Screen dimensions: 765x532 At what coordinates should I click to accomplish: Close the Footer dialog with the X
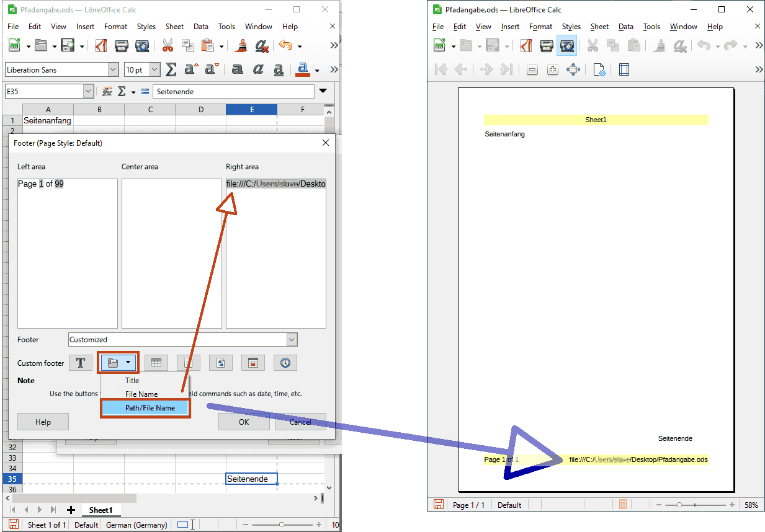[326, 143]
